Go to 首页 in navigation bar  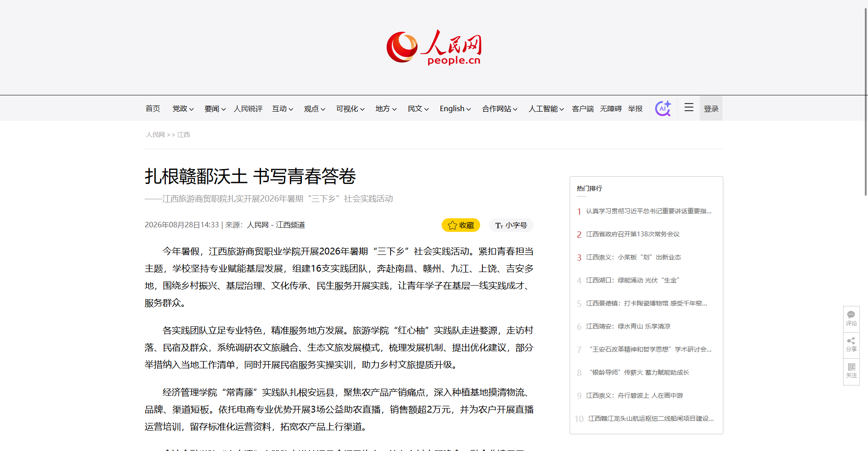pos(153,108)
